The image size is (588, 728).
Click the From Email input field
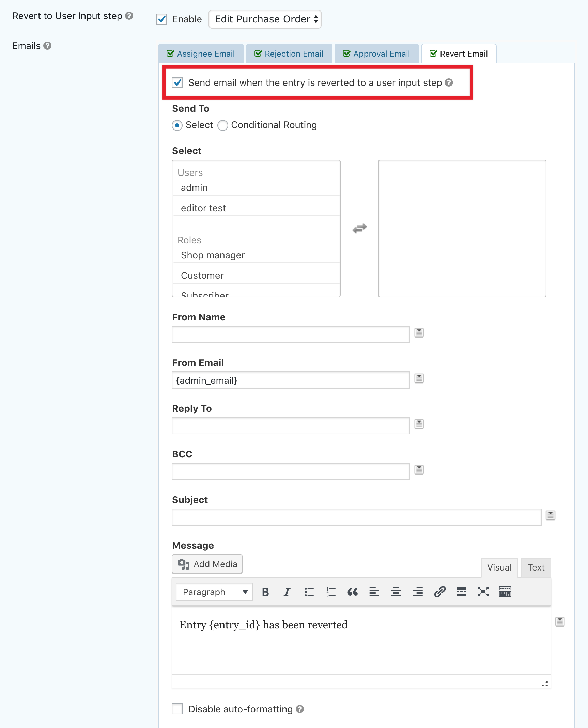[x=291, y=380]
